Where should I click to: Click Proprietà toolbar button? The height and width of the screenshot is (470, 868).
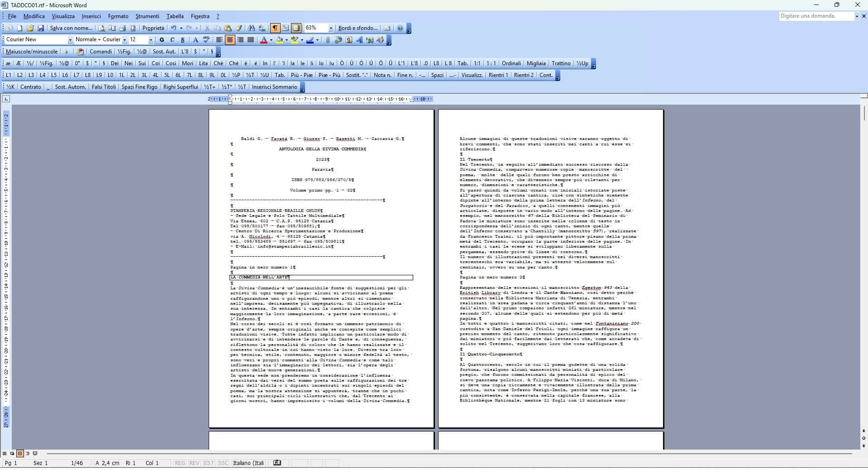click(x=153, y=28)
